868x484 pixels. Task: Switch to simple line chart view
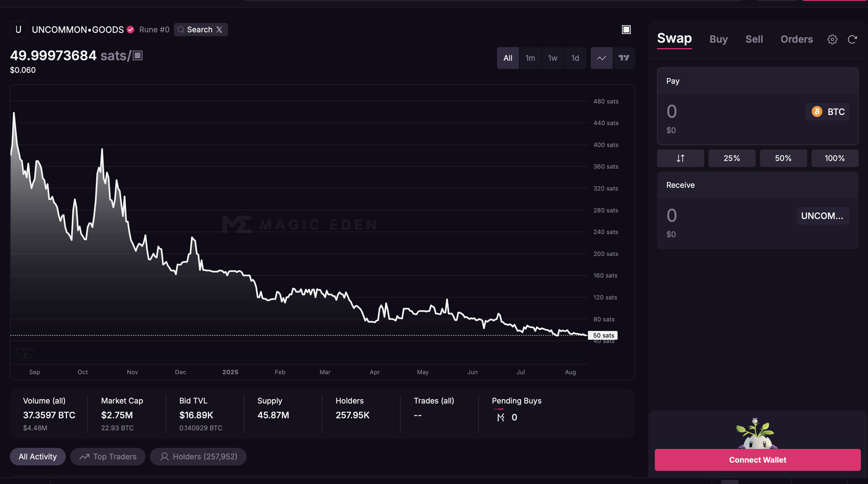(601, 58)
